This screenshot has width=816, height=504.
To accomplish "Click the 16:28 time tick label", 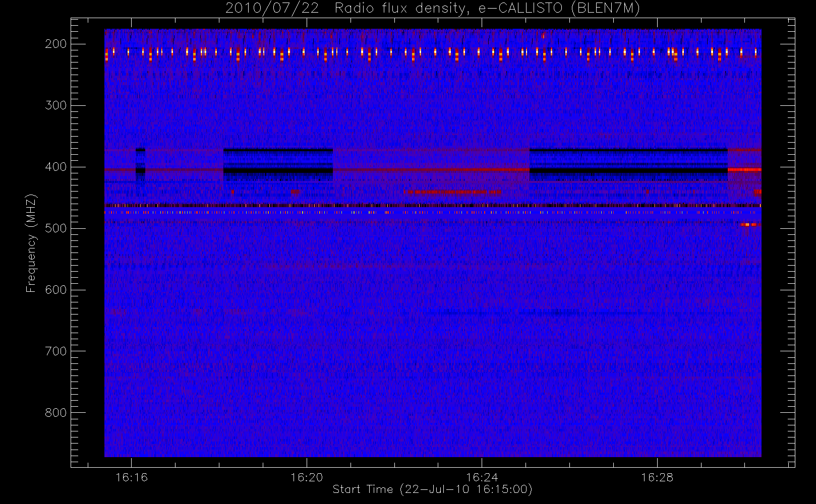I will 657,477.
